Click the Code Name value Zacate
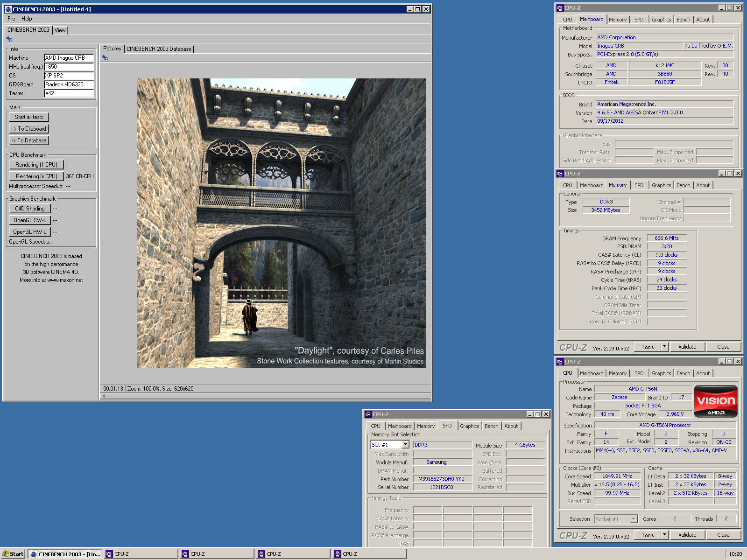This screenshot has width=747, height=560. click(620, 397)
